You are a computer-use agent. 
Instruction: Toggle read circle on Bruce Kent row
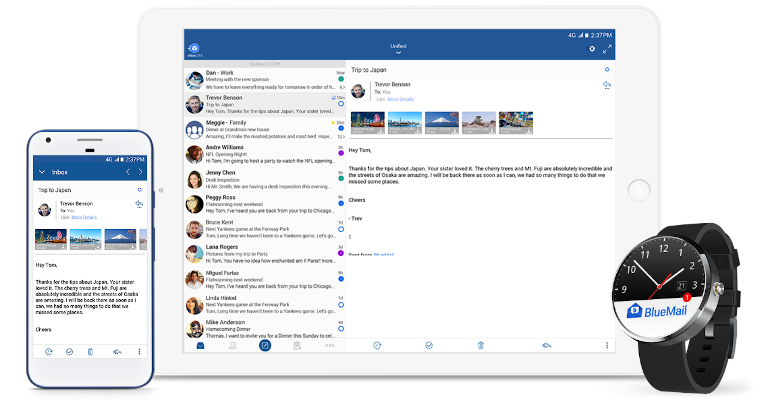tap(341, 229)
